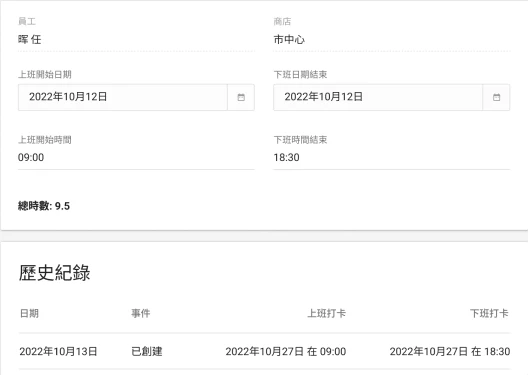This screenshot has width=528, height=375.
Task: Click the 總時數: 9.5 total hours text
Action: point(44,206)
